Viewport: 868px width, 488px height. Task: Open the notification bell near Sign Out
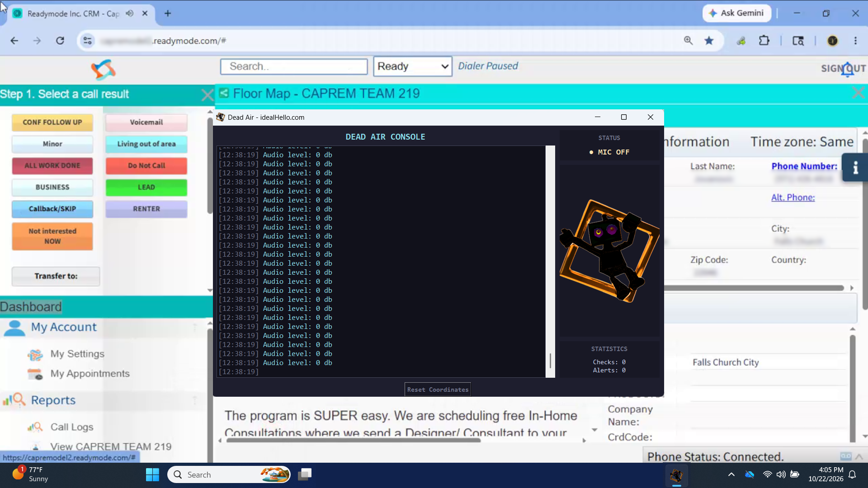tap(848, 70)
